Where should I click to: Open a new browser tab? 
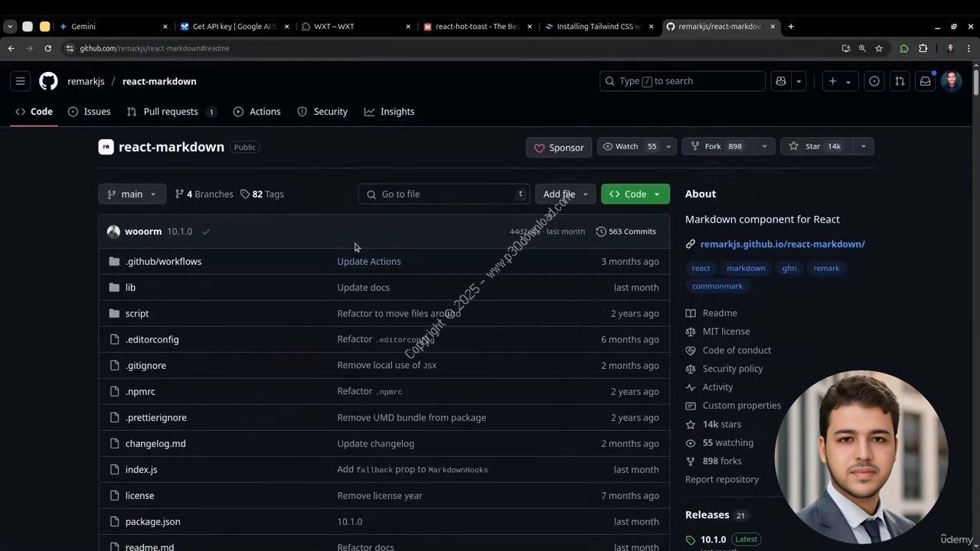click(791, 26)
